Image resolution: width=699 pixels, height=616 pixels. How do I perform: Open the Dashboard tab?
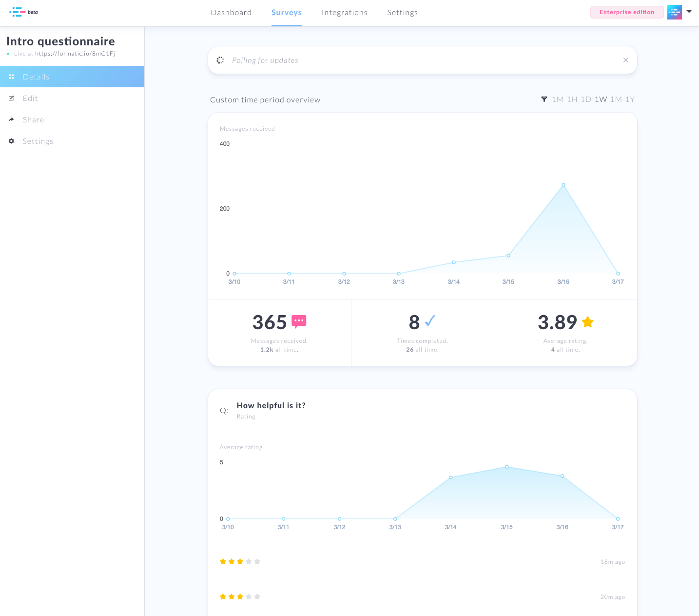pos(231,13)
